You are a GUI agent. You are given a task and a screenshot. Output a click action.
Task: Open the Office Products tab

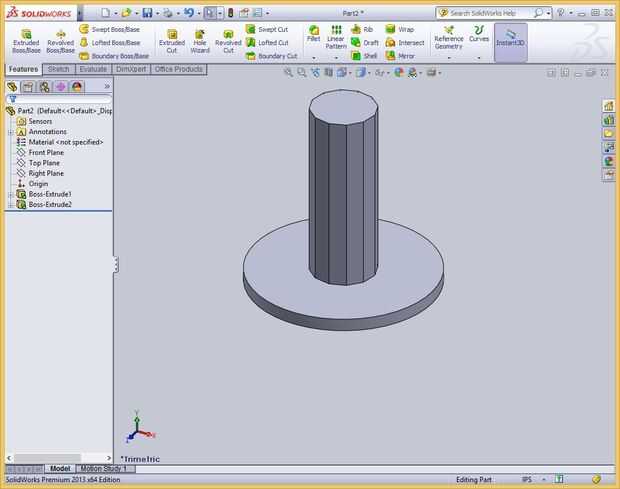click(179, 69)
